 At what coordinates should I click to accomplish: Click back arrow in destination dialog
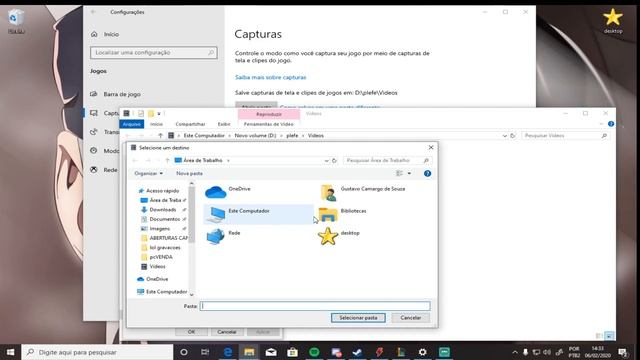coord(135,160)
